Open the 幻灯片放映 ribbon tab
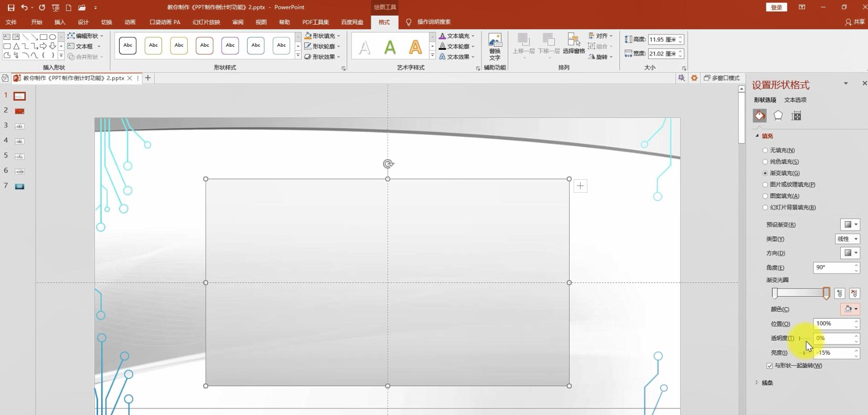The width and height of the screenshot is (868, 415). 206,22
